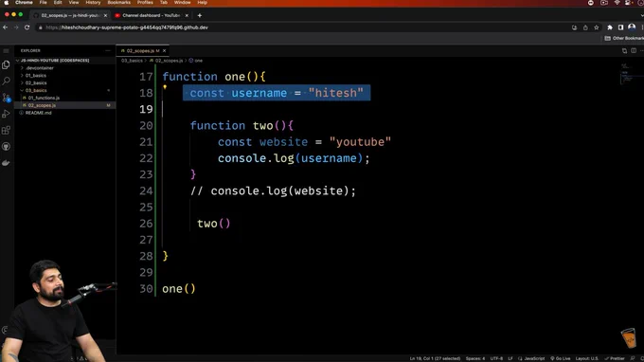Click 03_basics in the breadcrumb
644x362 pixels.
click(132, 61)
